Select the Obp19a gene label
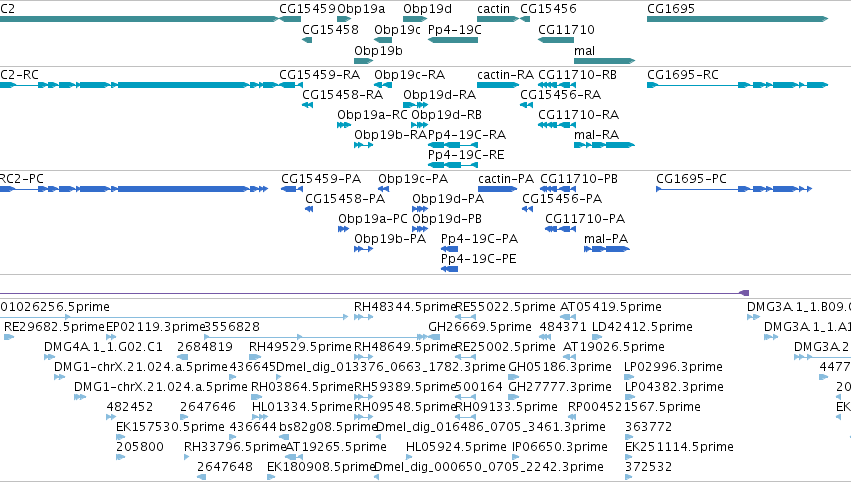The image size is (851, 482). [x=361, y=9]
